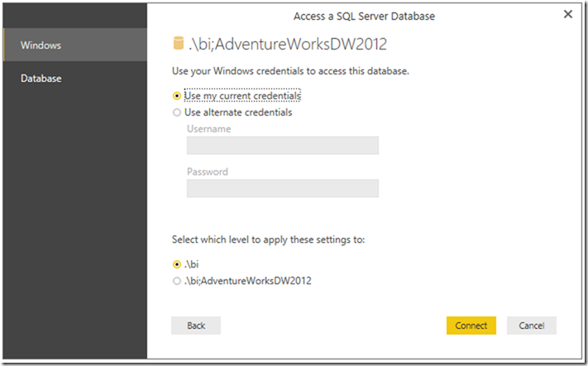This screenshot has width=588, height=366.
Task: Click the Select which level label text
Action: tap(268, 240)
